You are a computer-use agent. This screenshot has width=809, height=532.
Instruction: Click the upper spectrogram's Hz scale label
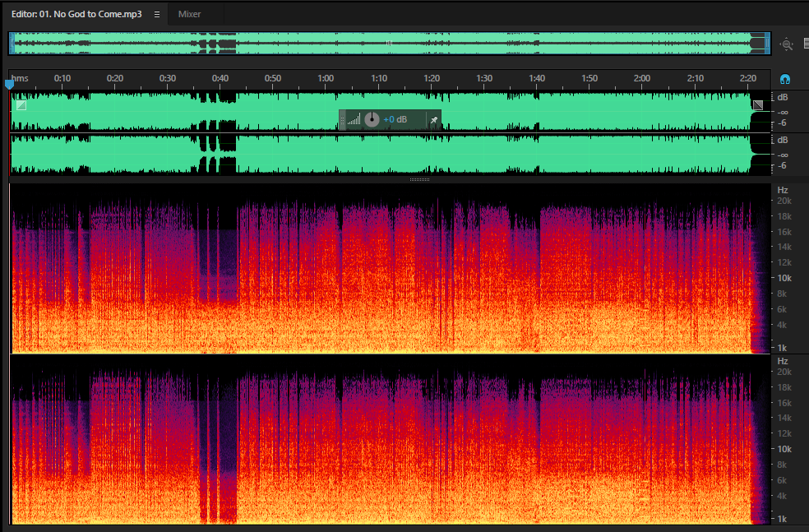pos(783,190)
